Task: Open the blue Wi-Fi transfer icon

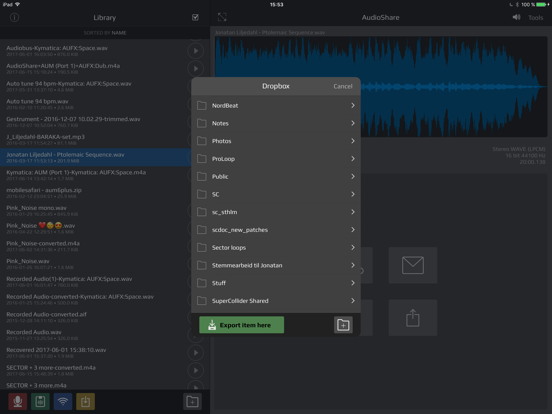Action: pyautogui.click(x=63, y=401)
